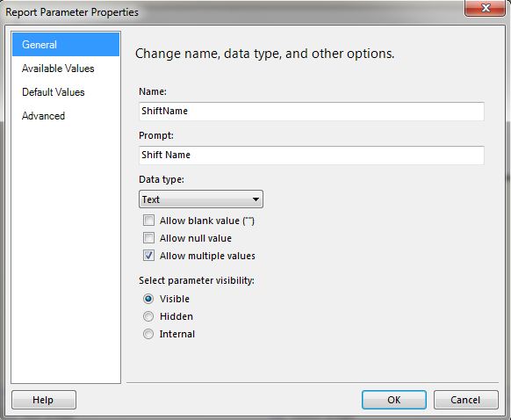Confirm with the OK button
Image resolution: width=511 pixels, height=420 pixels.
394,400
